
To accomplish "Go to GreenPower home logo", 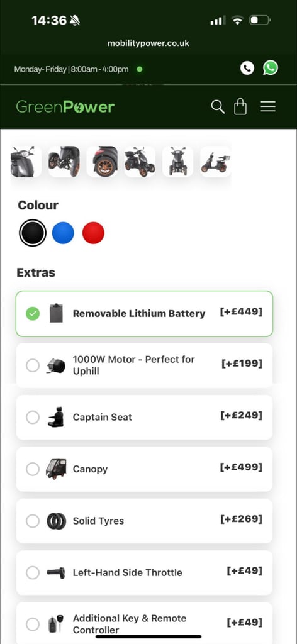I will (65, 107).
